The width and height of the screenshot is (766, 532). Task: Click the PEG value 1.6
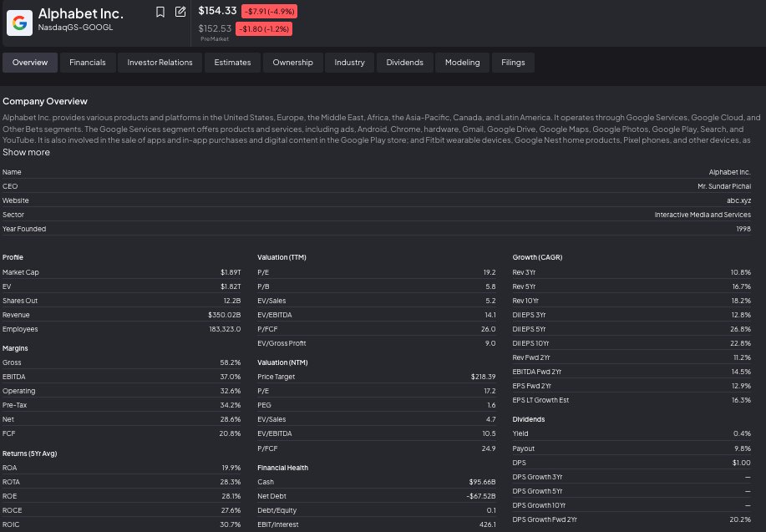491,405
